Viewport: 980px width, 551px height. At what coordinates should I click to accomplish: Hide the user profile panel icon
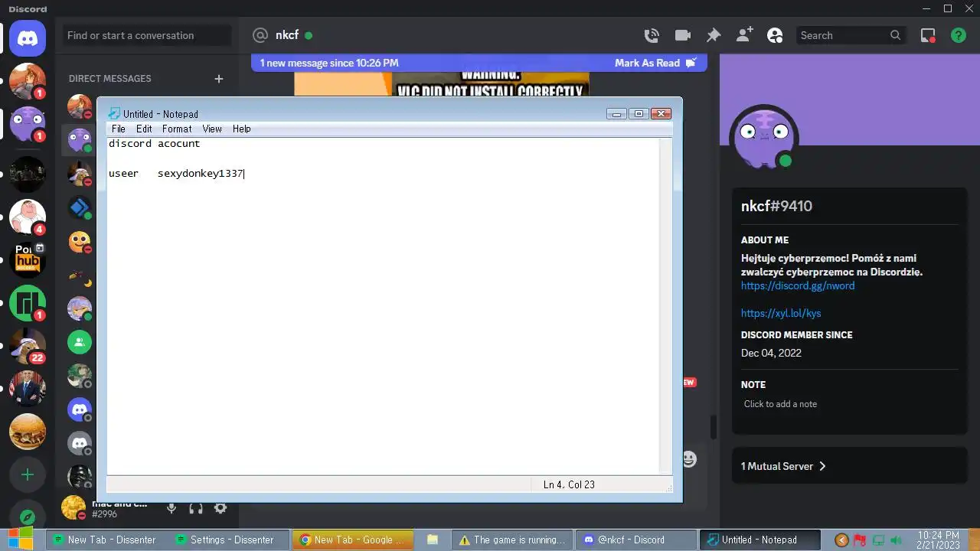775,35
